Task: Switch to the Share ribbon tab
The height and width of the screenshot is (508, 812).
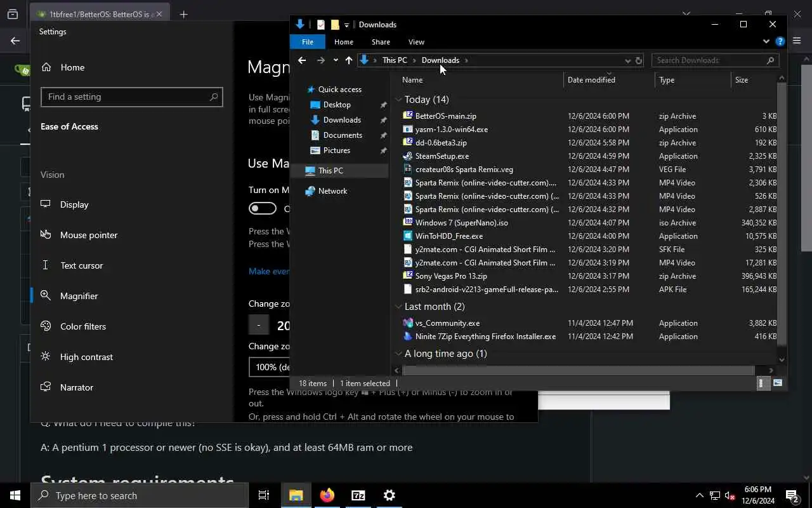Action: click(381, 42)
